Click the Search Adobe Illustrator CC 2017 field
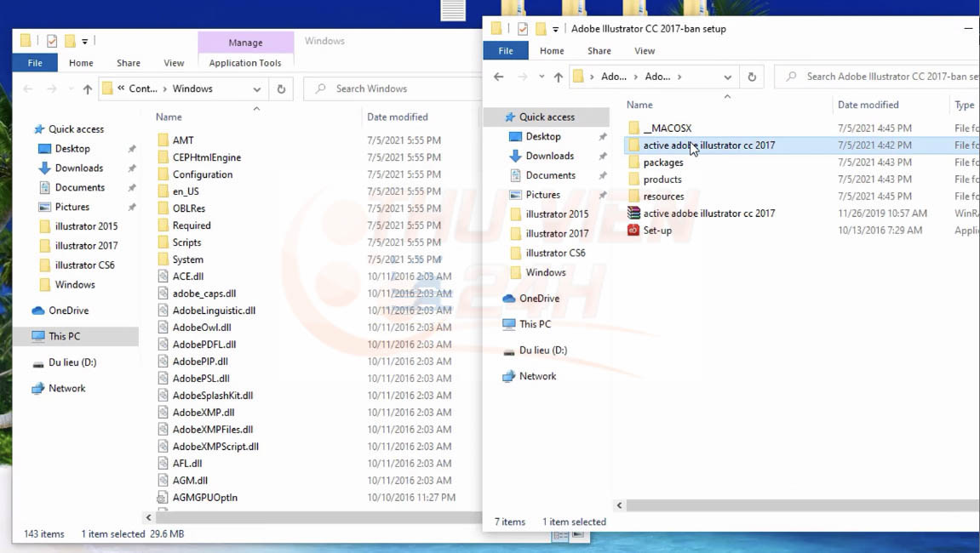Screen dimensions: 980x553 point(878,77)
